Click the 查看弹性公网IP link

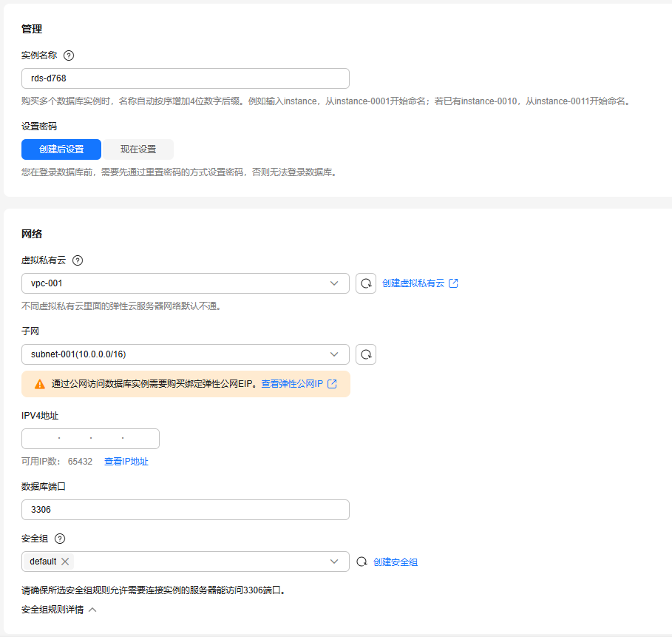[x=292, y=384]
